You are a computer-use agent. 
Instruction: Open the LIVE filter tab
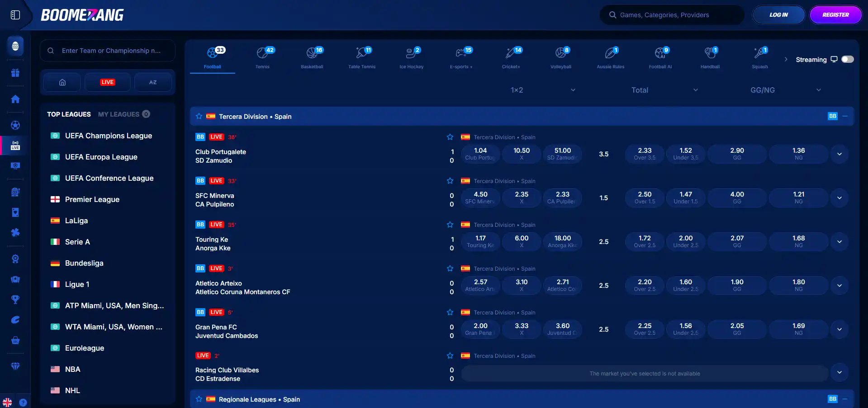tap(108, 82)
